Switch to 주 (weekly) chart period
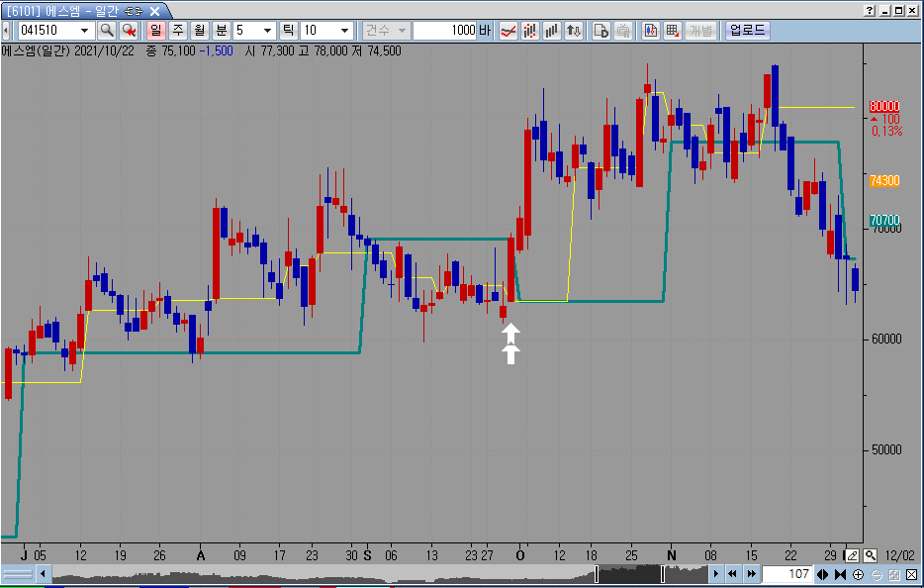 tap(178, 31)
